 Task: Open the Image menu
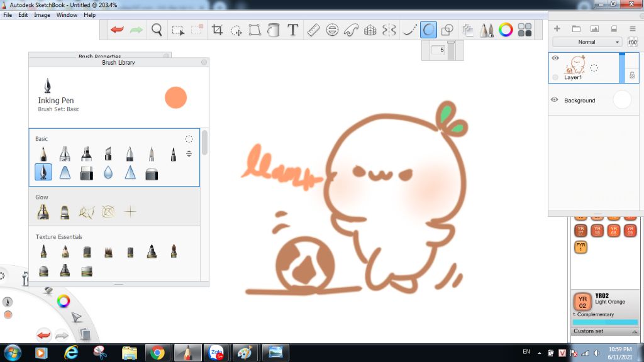coord(42,15)
